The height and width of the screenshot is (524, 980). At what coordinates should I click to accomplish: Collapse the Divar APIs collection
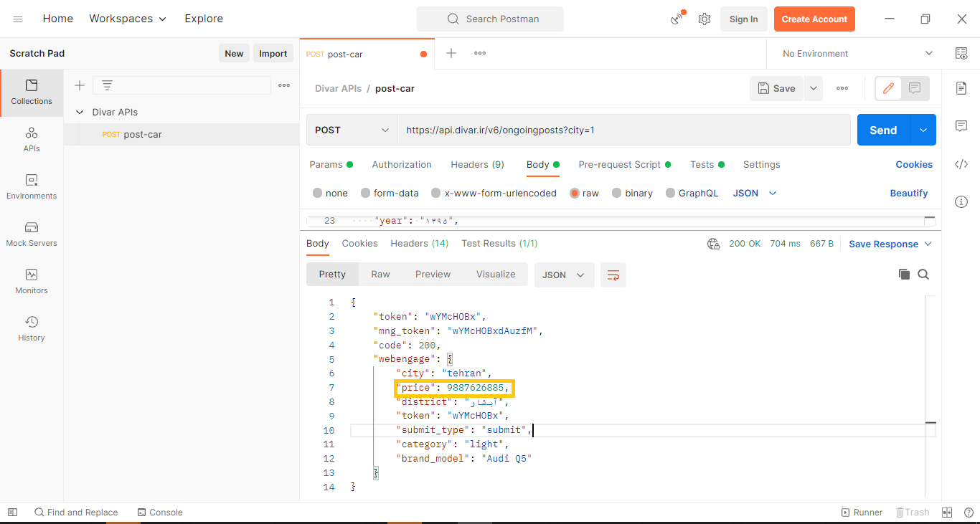[80, 112]
